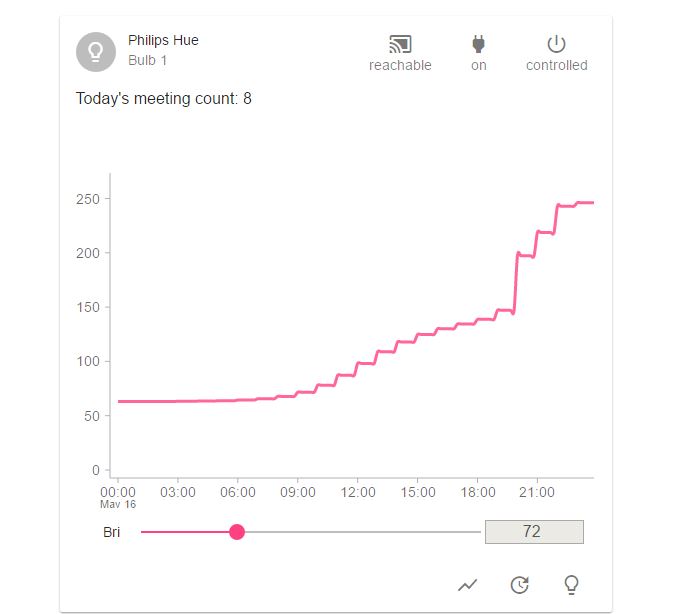The image size is (687, 614).
Task: Click the 'on' status label
Action: (x=478, y=66)
